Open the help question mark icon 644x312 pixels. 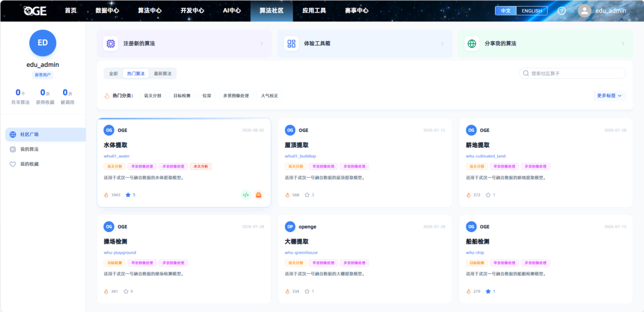tap(562, 11)
